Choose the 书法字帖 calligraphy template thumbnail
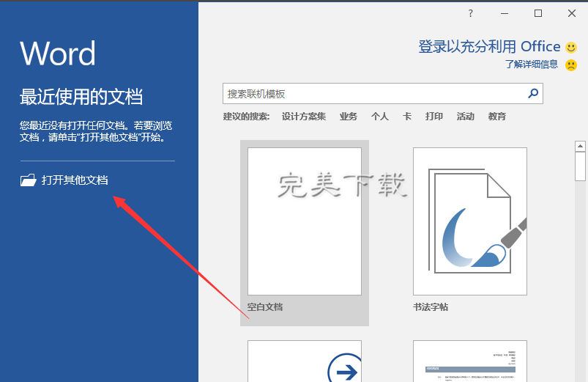588x382 pixels. [470, 221]
